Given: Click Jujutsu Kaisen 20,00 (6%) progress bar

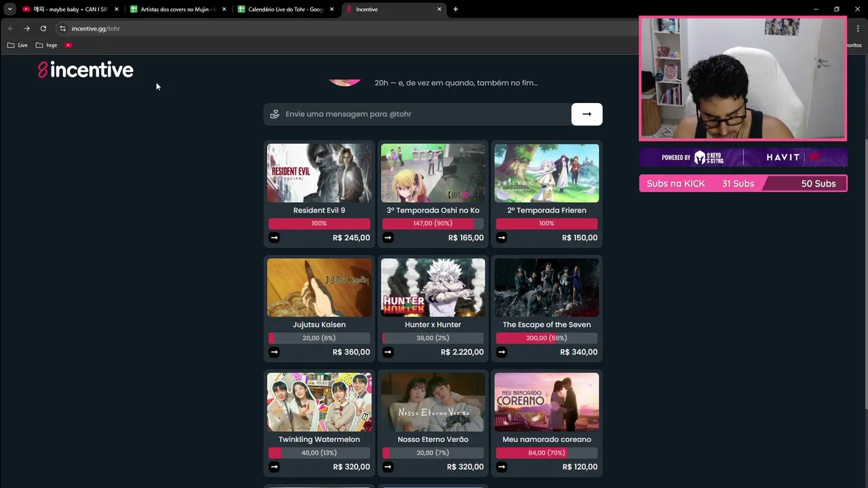Looking at the screenshot, I should [319, 338].
